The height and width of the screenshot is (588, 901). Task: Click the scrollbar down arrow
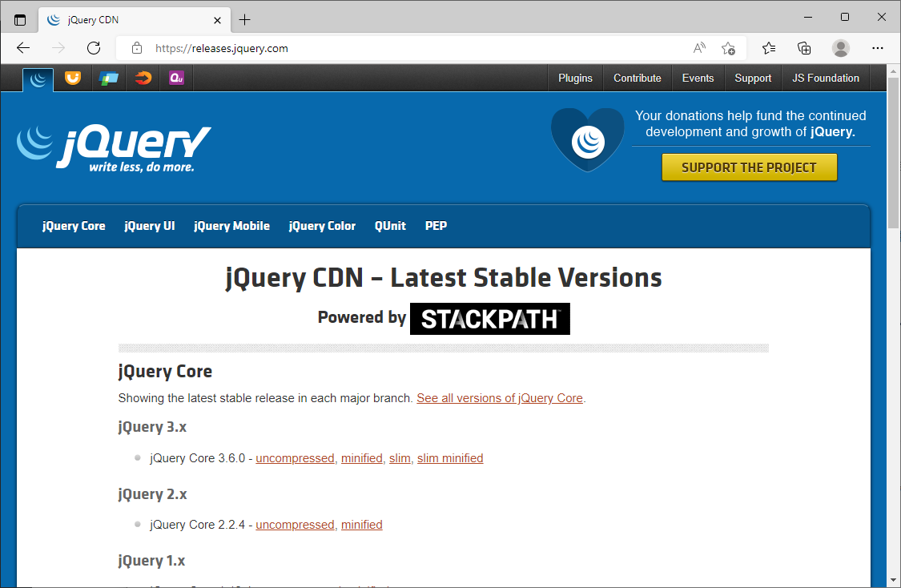[x=893, y=580]
